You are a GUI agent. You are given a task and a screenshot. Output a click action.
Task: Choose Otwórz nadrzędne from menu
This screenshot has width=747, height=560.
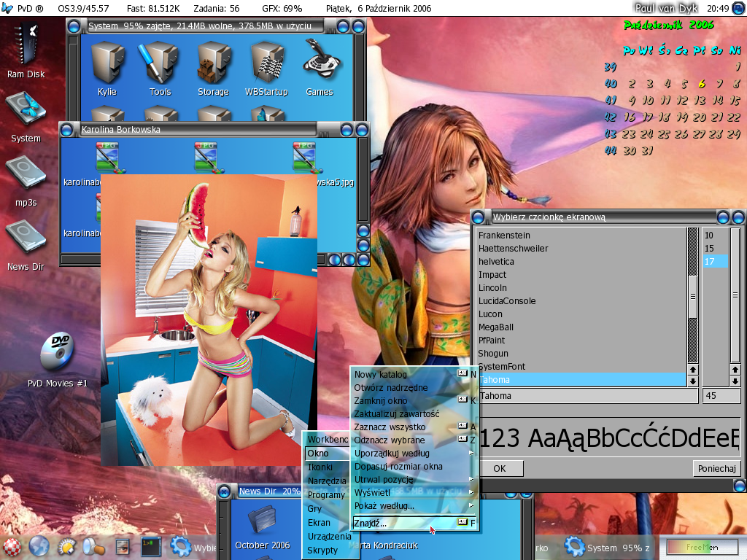(x=414, y=388)
